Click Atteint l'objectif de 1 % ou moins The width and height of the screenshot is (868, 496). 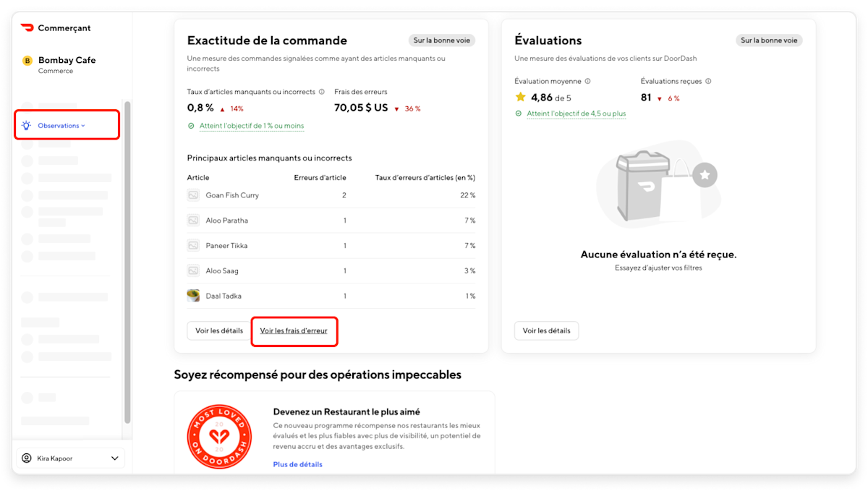(x=252, y=126)
